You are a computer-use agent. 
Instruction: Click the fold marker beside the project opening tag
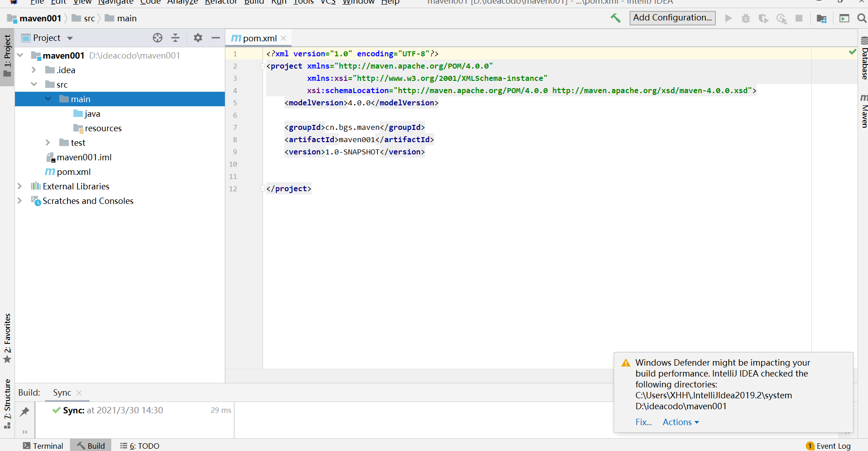click(263, 66)
